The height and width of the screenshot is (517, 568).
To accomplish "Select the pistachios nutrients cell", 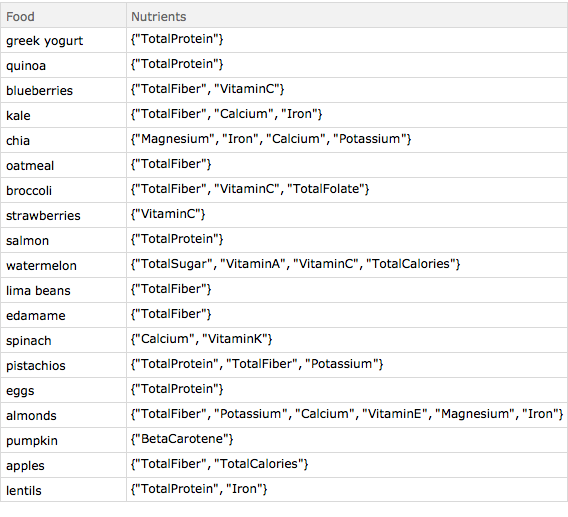I will tap(347, 365).
